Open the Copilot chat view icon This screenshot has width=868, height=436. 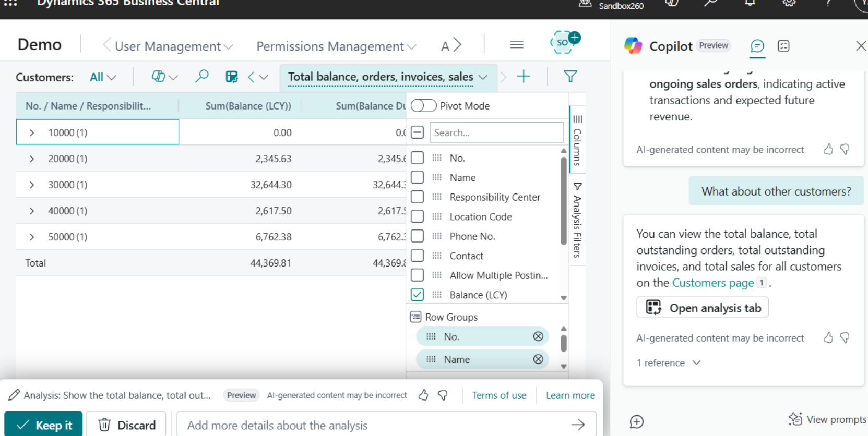click(757, 46)
